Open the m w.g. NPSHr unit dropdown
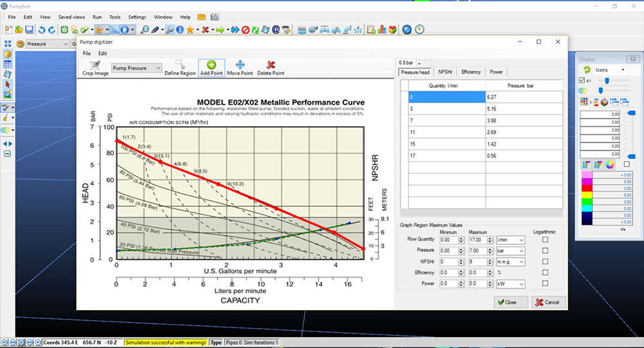This screenshot has width=644, height=348. point(511,262)
